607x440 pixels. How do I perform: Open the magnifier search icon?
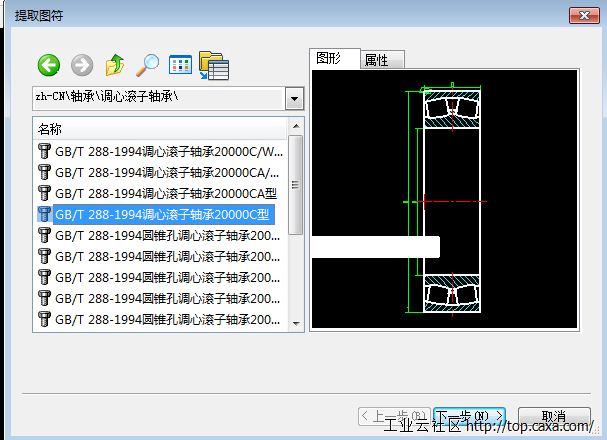147,65
